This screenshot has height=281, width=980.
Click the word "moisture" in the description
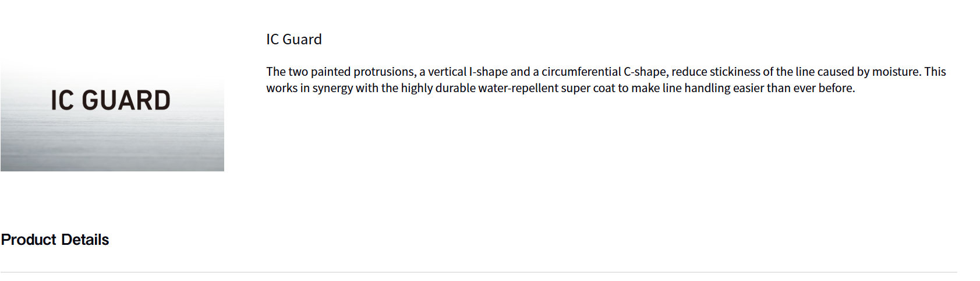point(896,72)
